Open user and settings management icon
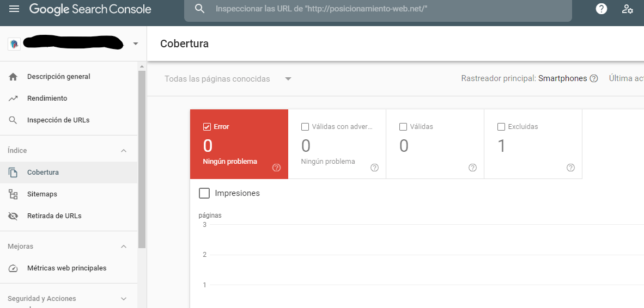644x308 pixels. tap(627, 9)
